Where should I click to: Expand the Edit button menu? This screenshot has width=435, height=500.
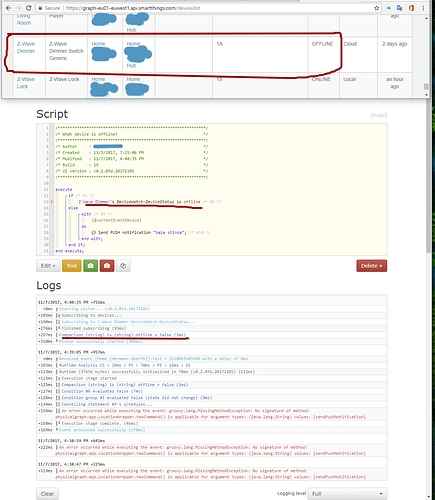click(48, 266)
